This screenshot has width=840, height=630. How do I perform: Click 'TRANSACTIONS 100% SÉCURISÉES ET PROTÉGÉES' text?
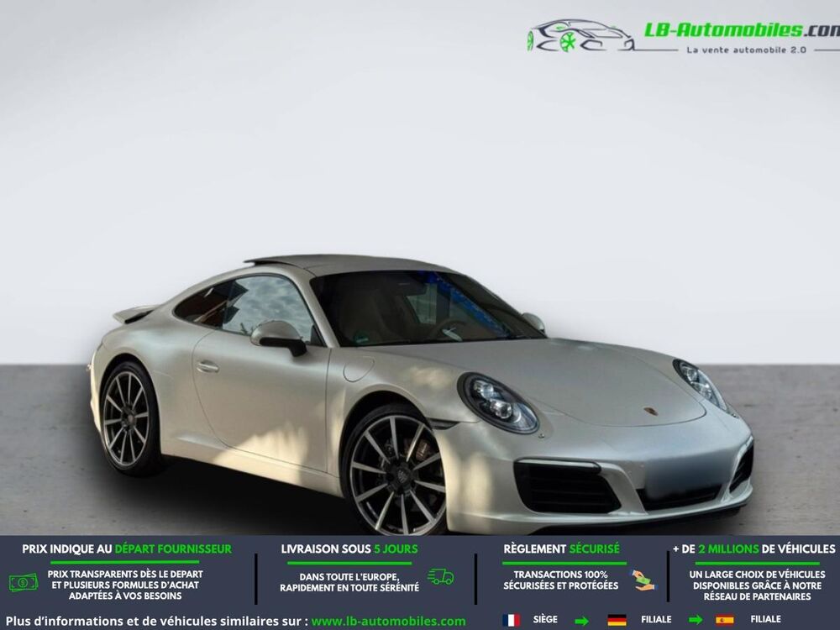[561, 580]
